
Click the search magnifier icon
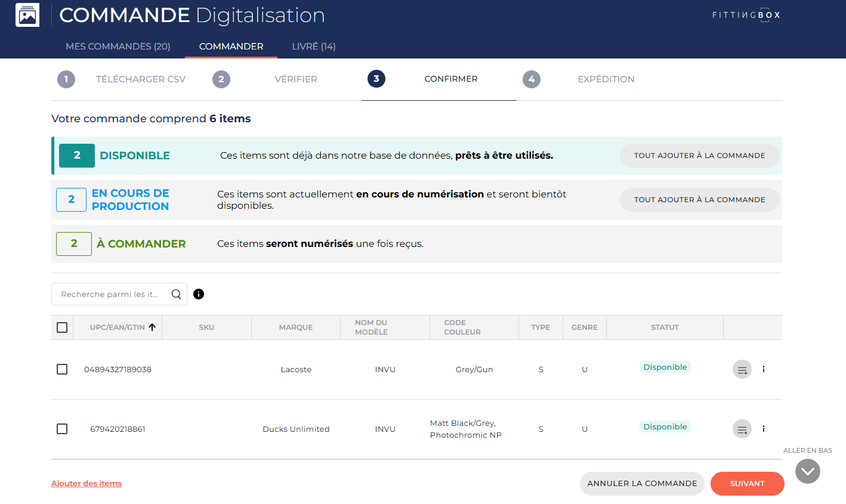[x=176, y=294]
